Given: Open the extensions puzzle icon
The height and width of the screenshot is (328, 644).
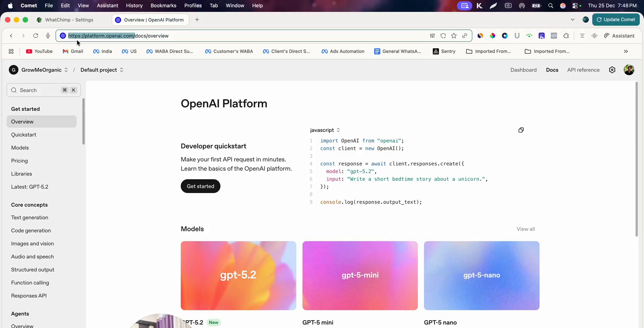Looking at the screenshot, I should [x=566, y=36].
